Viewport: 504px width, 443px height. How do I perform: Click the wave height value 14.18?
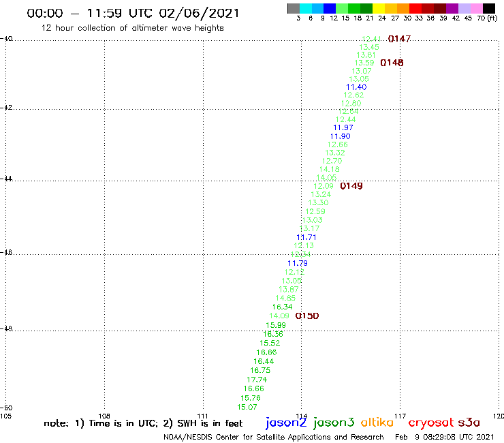click(329, 169)
